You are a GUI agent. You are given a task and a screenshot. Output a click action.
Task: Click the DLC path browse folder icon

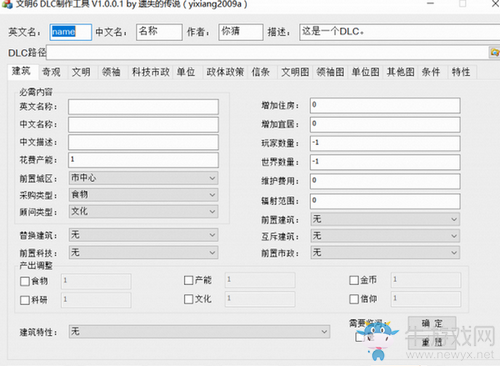coord(495,52)
